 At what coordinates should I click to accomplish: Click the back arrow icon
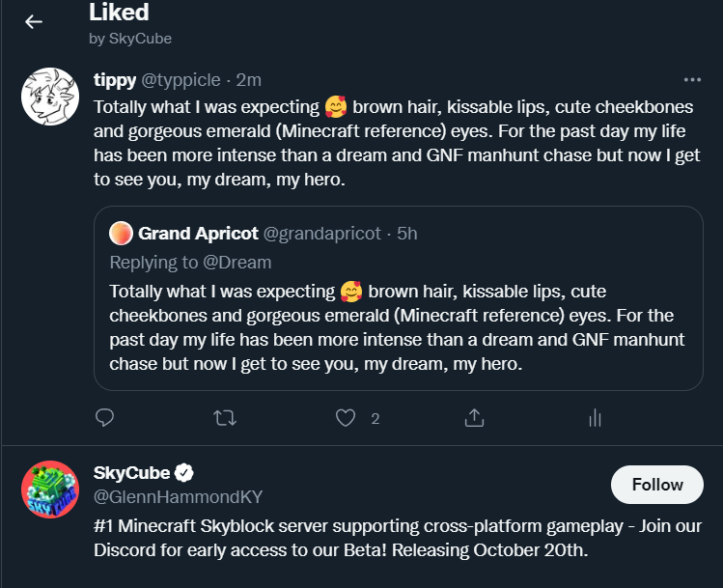(34, 21)
